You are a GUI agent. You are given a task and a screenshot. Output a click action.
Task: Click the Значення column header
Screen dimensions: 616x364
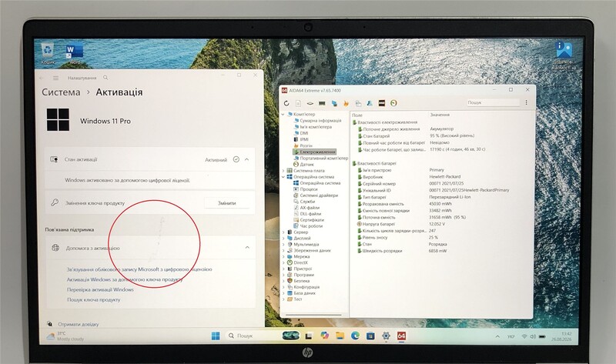[x=440, y=115]
